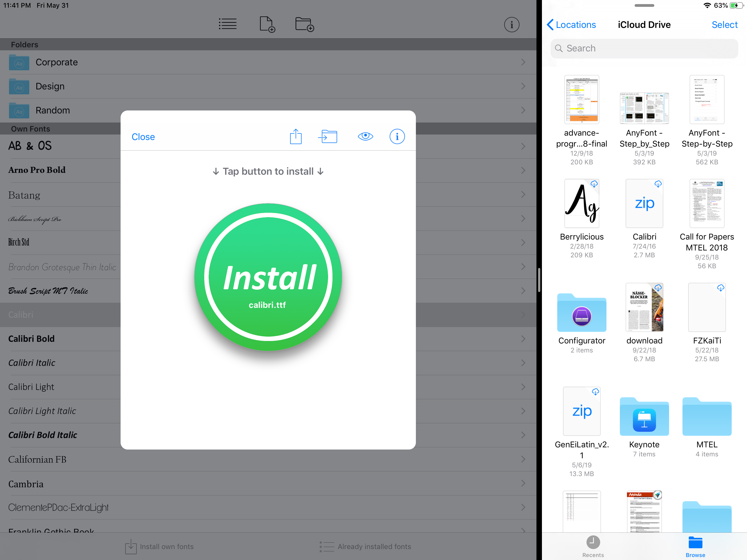Toggle the eye preview icon
Viewport: 747px width, 560px height.
(x=365, y=136)
